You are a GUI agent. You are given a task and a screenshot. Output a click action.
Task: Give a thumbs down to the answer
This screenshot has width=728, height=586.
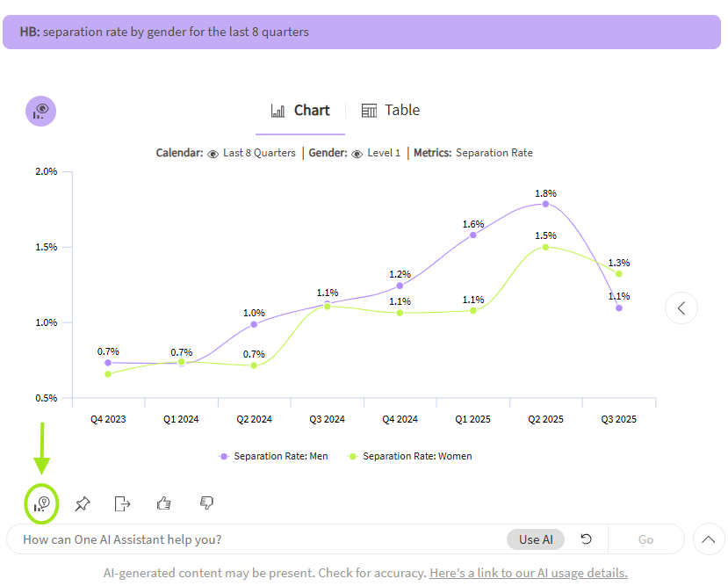(x=206, y=503)
